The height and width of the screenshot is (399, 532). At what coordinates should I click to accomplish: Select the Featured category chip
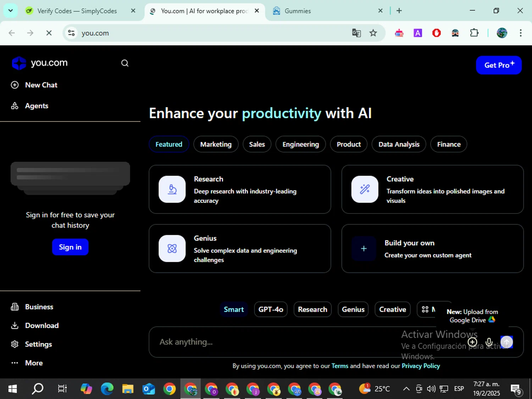(x=169, y=144)
